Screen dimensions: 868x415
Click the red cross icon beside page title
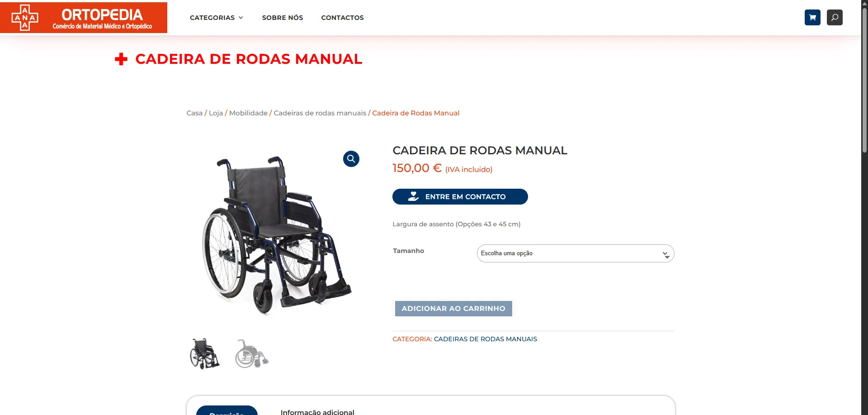[x=121, y=59]
